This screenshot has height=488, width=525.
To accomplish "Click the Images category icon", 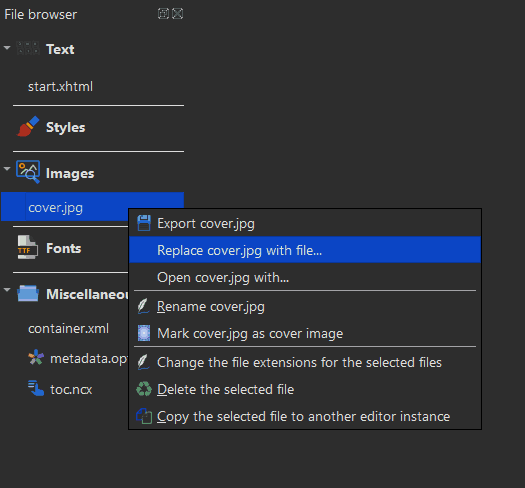I will [x=28, y=172].
